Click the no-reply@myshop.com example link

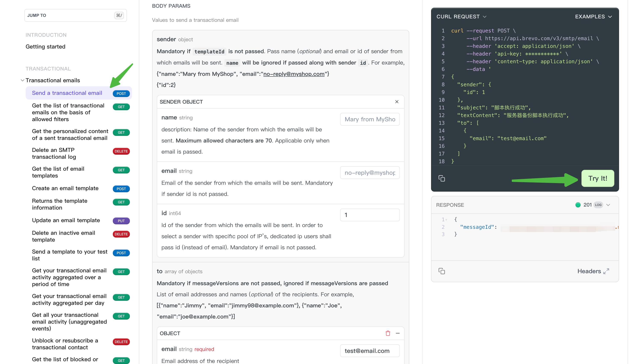(x=294, y=74)
